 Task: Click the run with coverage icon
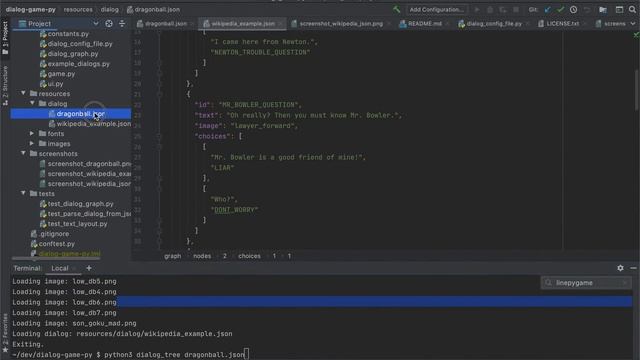503,9
